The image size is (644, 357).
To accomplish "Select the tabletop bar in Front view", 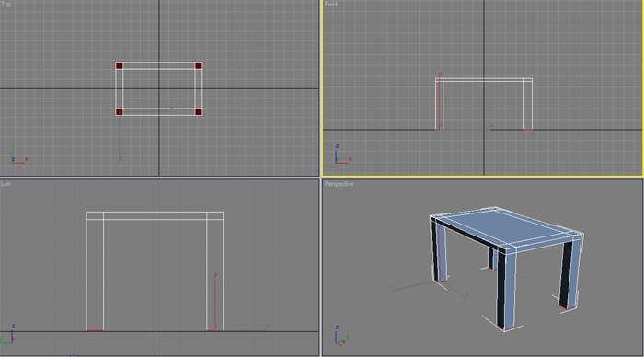I will coord(484,80).
